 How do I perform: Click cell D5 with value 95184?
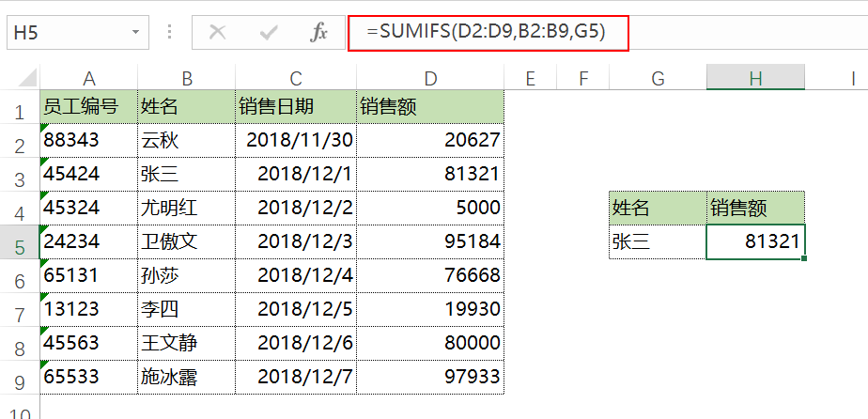pos(430,241)
